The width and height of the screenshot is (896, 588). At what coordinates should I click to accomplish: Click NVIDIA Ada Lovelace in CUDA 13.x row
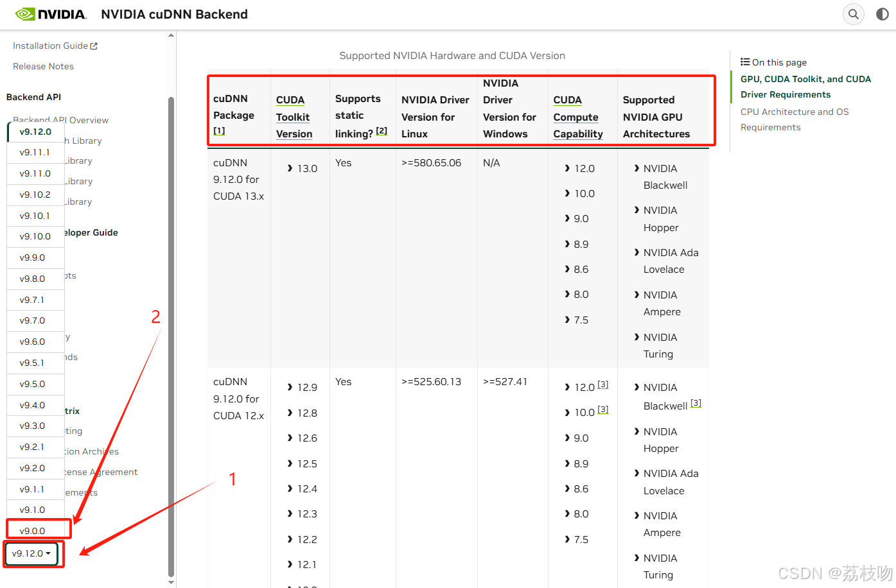pos(671,261)
